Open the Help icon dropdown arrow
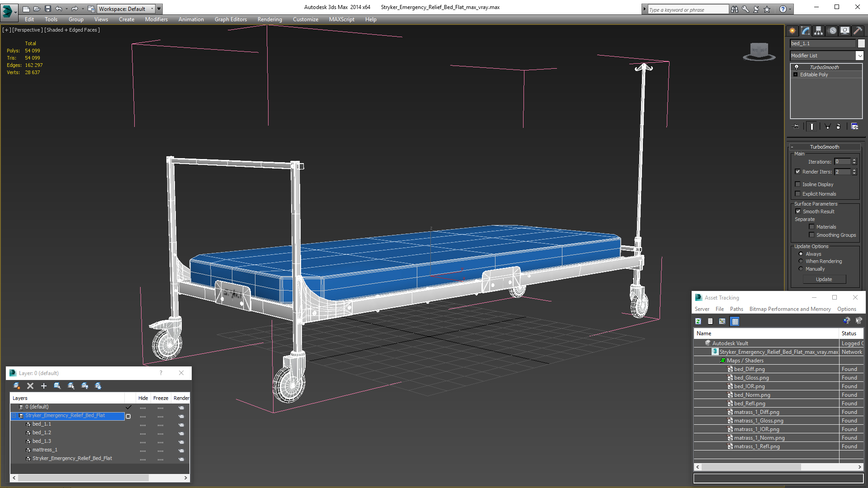This screenshot has height=488, width=868. (790, 9)
